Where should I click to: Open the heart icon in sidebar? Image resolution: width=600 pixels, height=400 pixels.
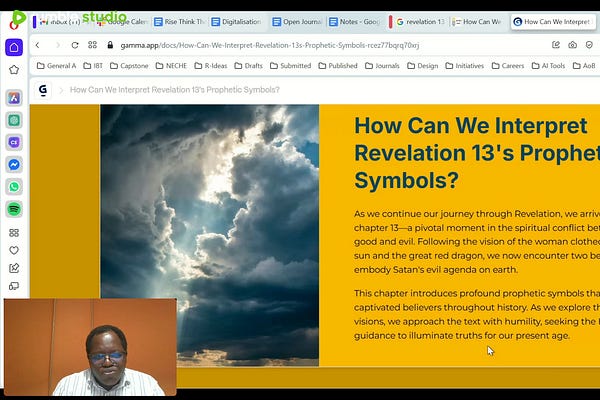pos(14,250)
